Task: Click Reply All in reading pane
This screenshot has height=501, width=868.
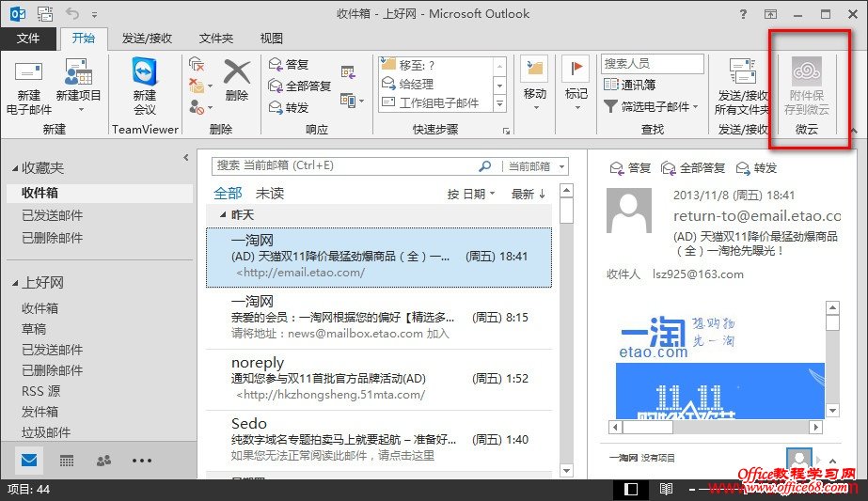Action: (x=693, y=168)
